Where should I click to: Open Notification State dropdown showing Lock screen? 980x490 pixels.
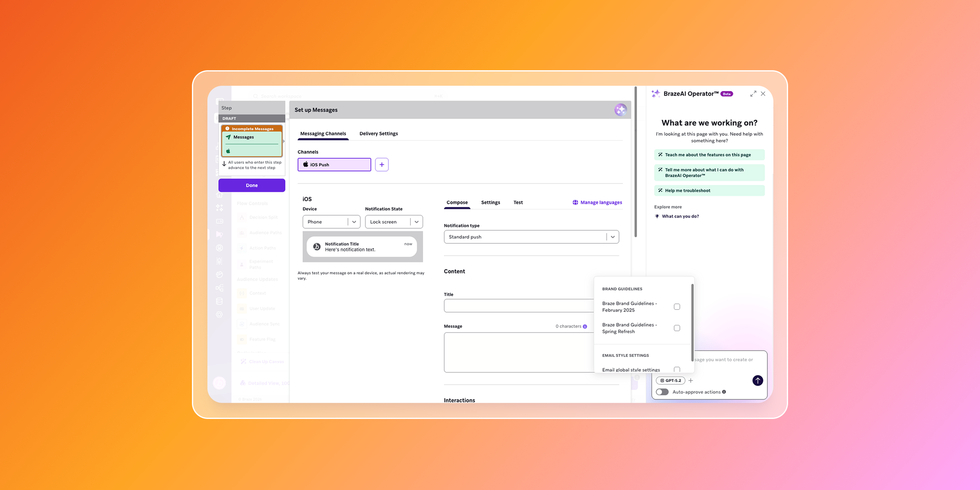coord(394,222)
